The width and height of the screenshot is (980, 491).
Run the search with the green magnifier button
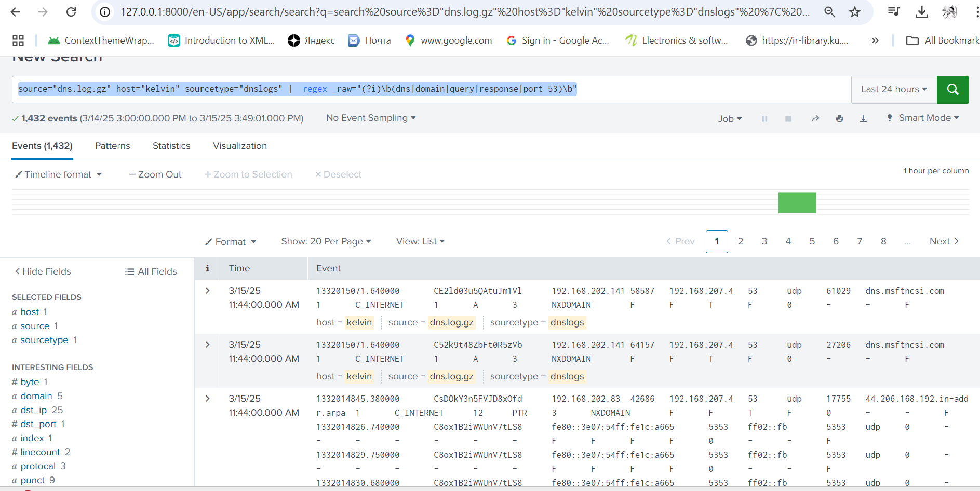pyautogui.click(x=952, y=89)
